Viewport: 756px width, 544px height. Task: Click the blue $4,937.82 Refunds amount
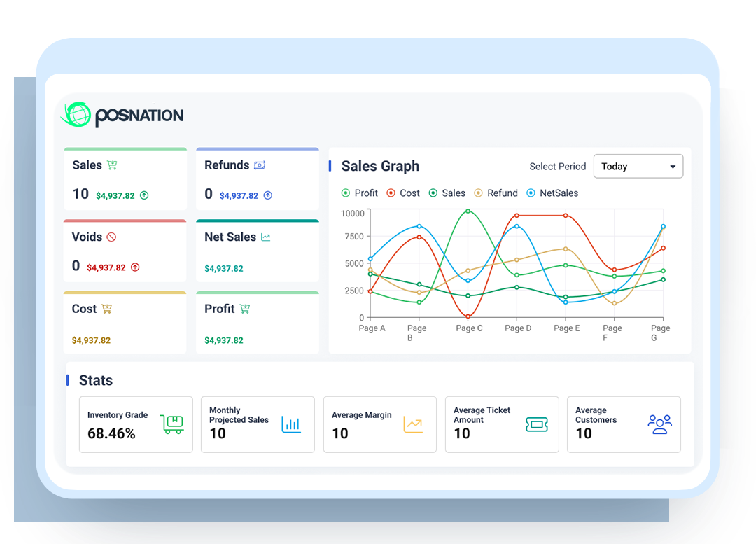(x=239, y=196)
